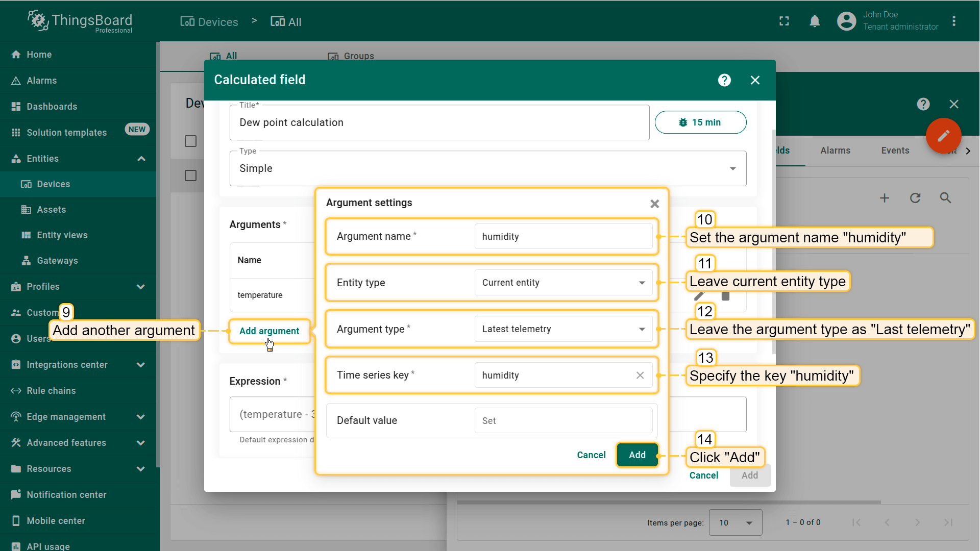
Task: Switch to the Events tab
Action: [895, 151]
